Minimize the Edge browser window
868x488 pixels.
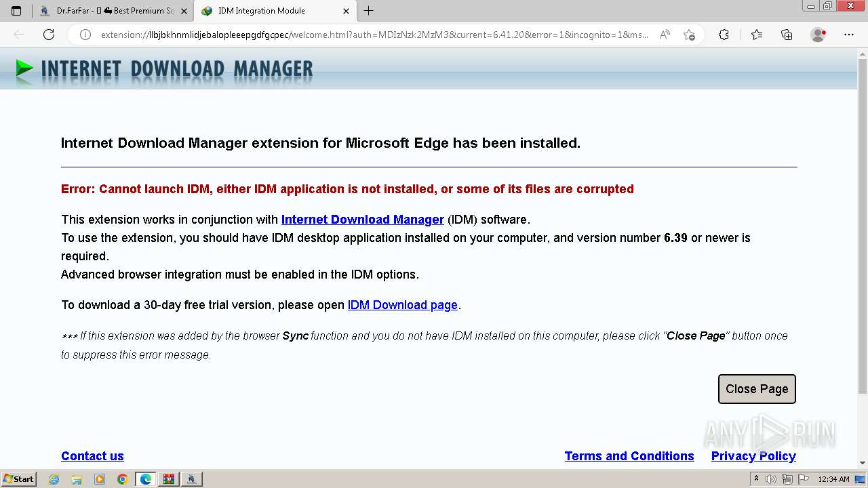pyautogui.click(x=811, y=5)
